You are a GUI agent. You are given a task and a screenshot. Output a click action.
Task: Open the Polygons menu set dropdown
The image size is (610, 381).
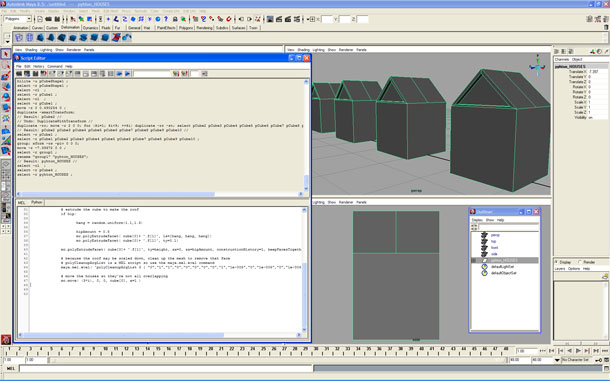tap(17, 19)
